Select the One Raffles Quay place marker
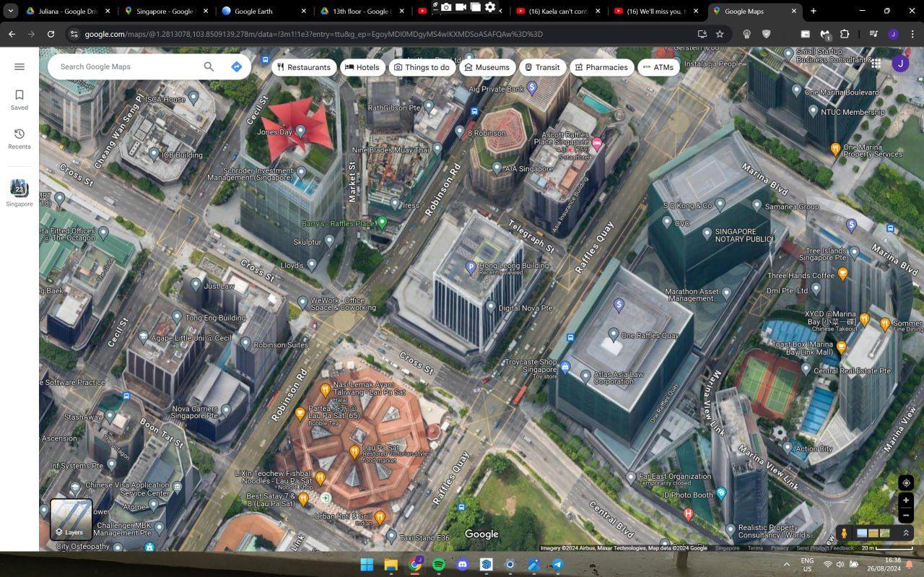 [613, 334]
